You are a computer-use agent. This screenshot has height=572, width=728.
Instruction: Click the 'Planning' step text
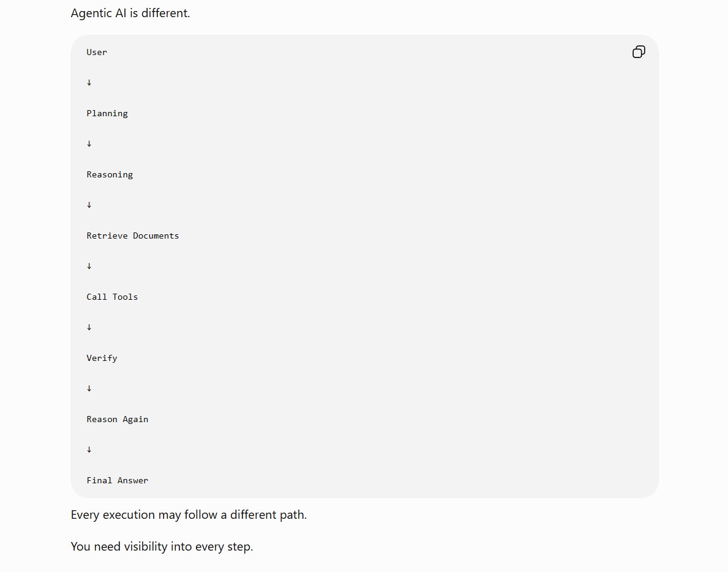pyautogui.click(x=107, y=114)
